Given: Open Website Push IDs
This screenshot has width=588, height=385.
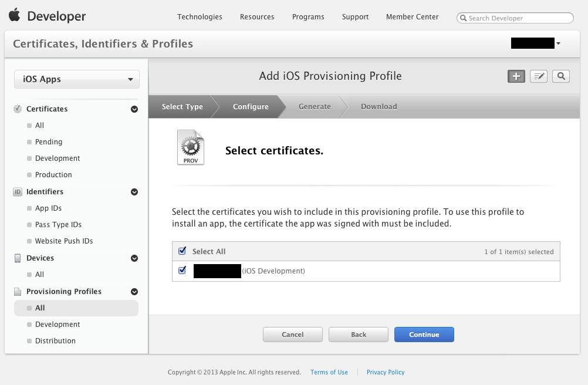Looking at the screenshot, I should pyautogui.click(x=64, y=241).
